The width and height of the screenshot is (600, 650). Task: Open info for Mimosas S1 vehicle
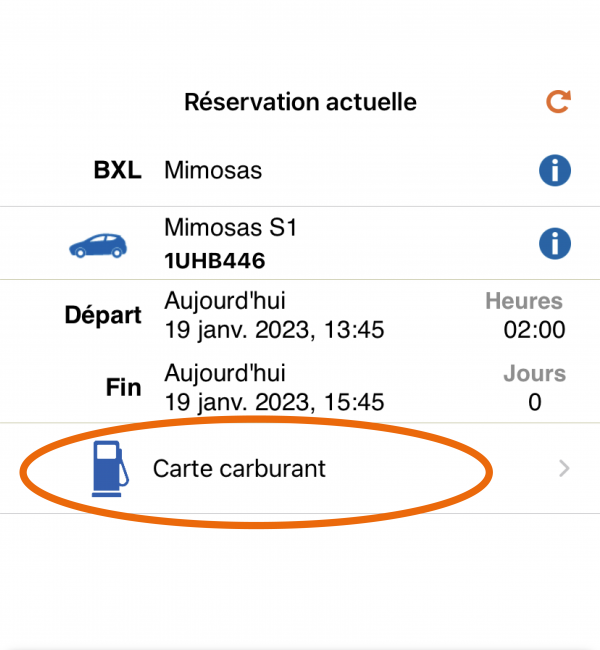coord(554,242)
